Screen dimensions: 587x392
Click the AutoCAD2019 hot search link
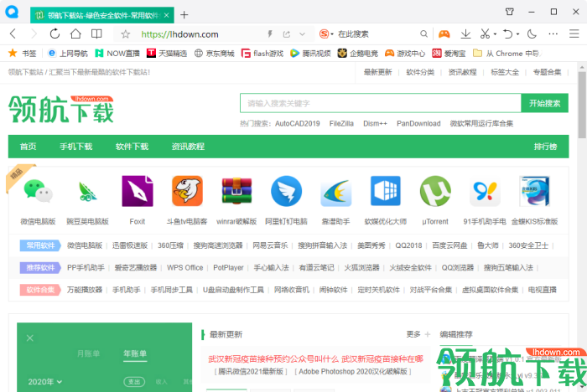[297, 123]
